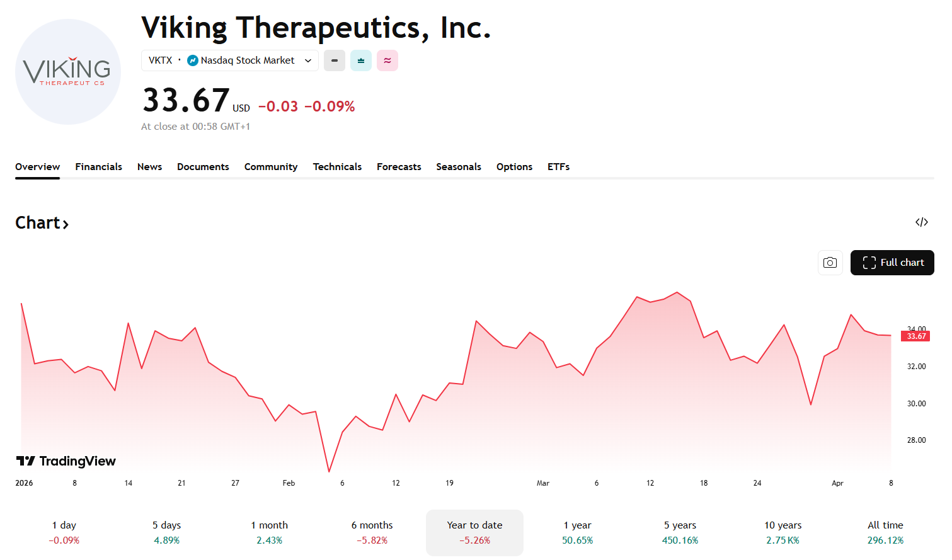This screenshot has height=560, width=952.
Task: Take a chart snapshot with the camera icon
Action: click(x=830, y=263)
